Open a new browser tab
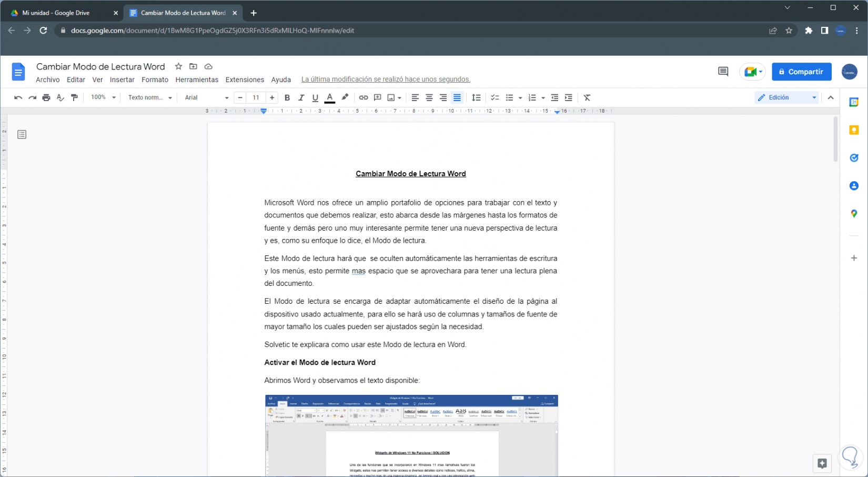This screenshot has width=868, height=477. [254, 13]
